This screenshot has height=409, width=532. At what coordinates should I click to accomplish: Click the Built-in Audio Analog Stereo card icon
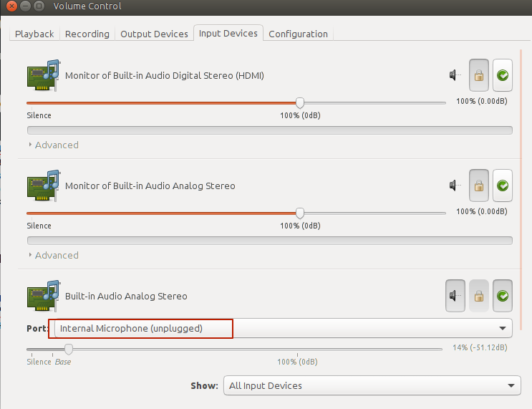click(x=43, y=296)
